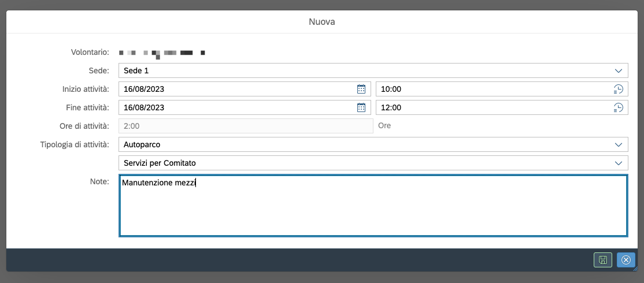Focus the end time field showing 12:00
This screenshot has height=283, width=644.
tap(491, 107)
